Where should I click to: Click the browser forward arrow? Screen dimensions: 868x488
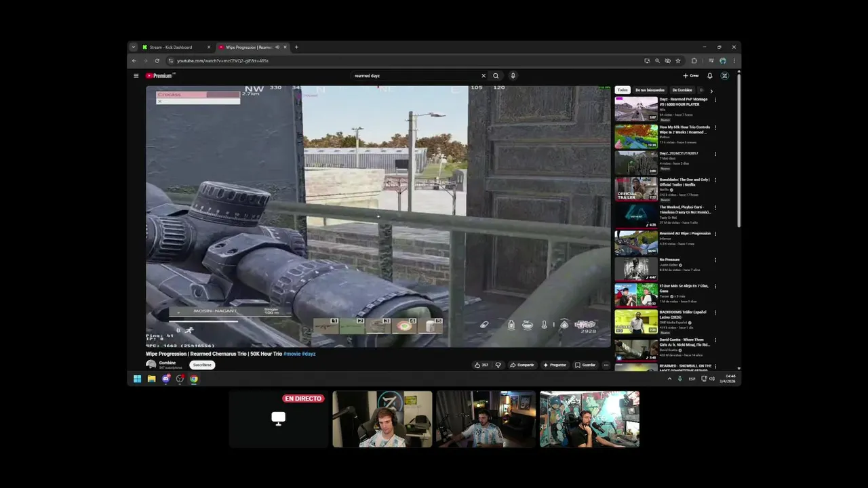pos(145,60)
